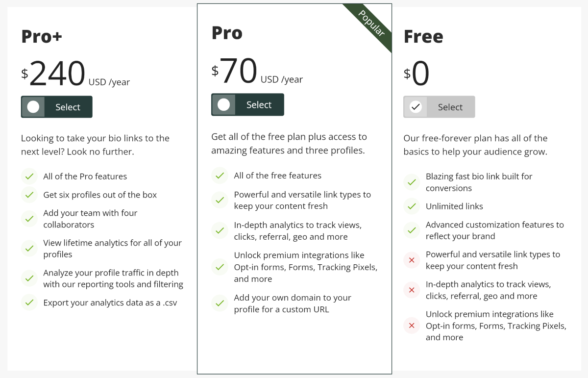This screenshot has height=378, width=588.
Task: Click the $70 USD /year price
Action: [257, 71]
